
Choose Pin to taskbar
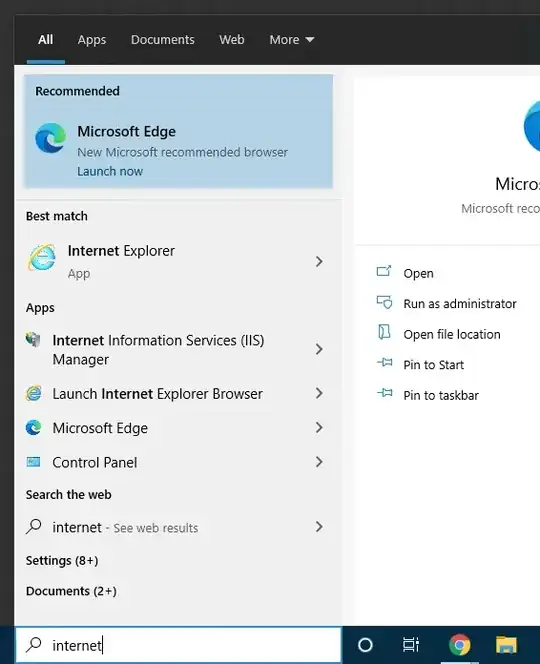[x=441, y=396]
